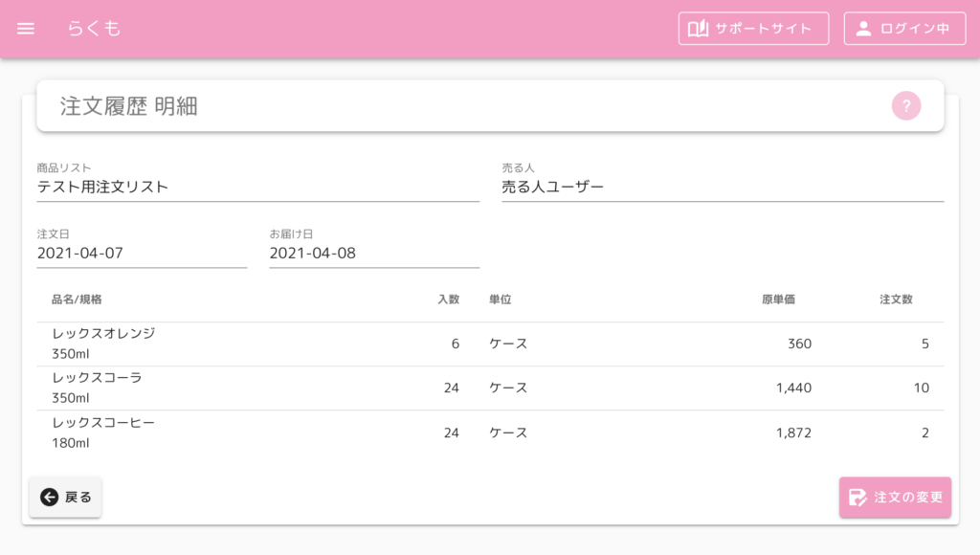This screenshot has height=555, width=980.
Task: Click the book icon on サポートサイト
Action: 698,29
